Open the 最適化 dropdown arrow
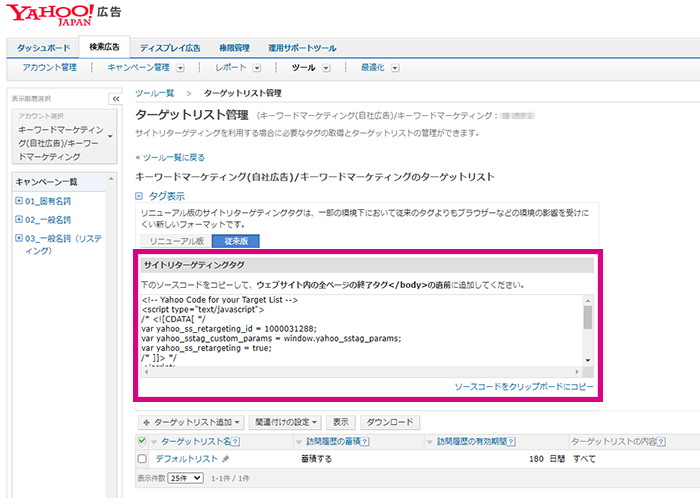Screen dimensions: 700x498 point(395,68)
